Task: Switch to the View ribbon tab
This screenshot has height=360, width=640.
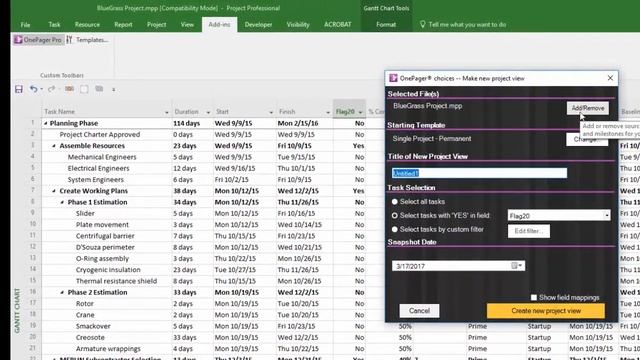Action: tap(187, 24)
